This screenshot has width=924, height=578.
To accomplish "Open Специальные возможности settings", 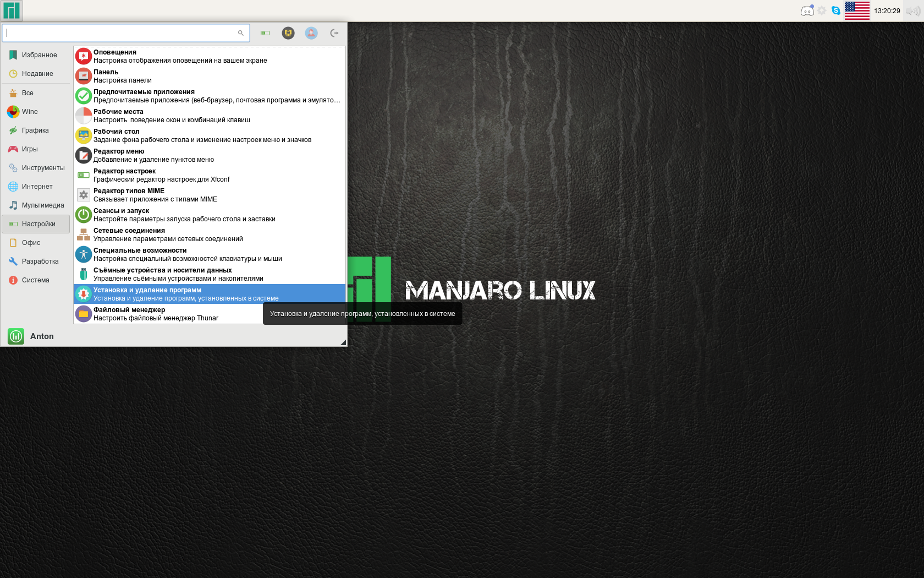I will click(210, 254).
